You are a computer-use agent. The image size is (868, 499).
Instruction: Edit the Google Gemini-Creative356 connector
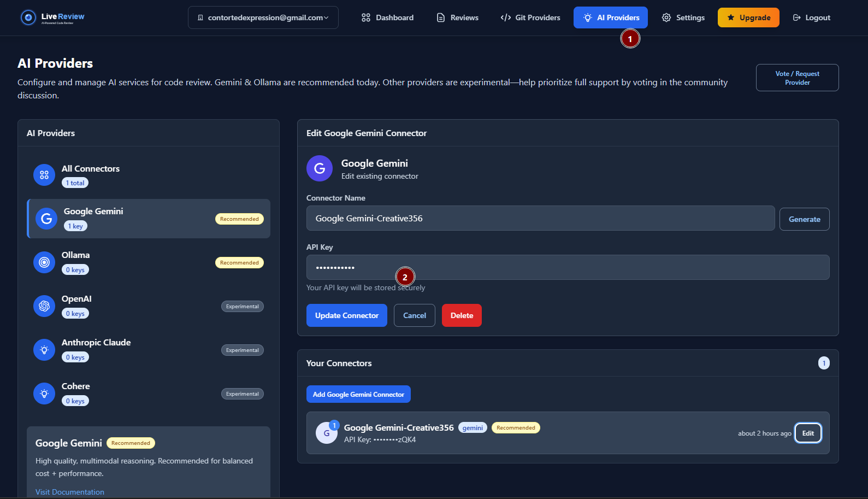coord(808,433)
